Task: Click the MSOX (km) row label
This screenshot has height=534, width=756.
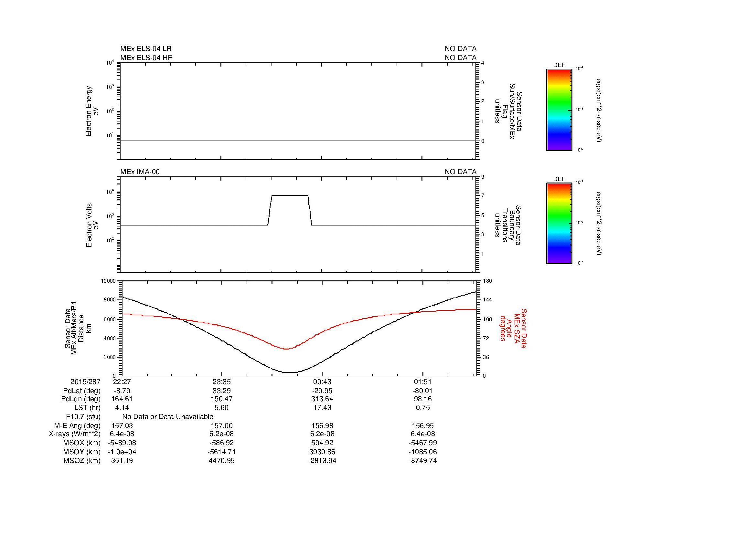Action: (x=82, y=443)
